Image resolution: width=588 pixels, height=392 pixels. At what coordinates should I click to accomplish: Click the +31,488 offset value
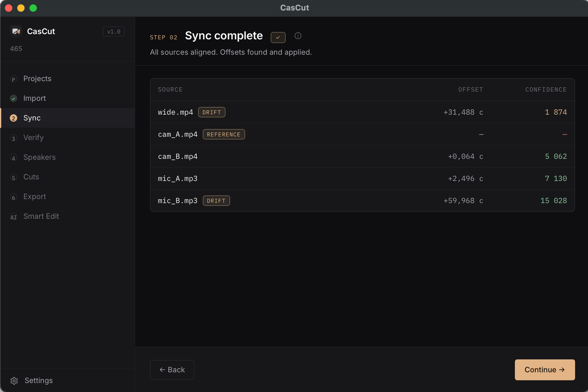coord(463,112)
